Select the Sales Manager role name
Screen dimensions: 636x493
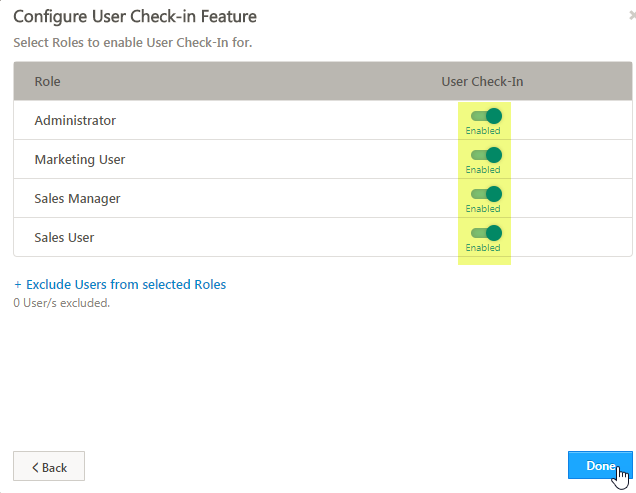point(77,199)
